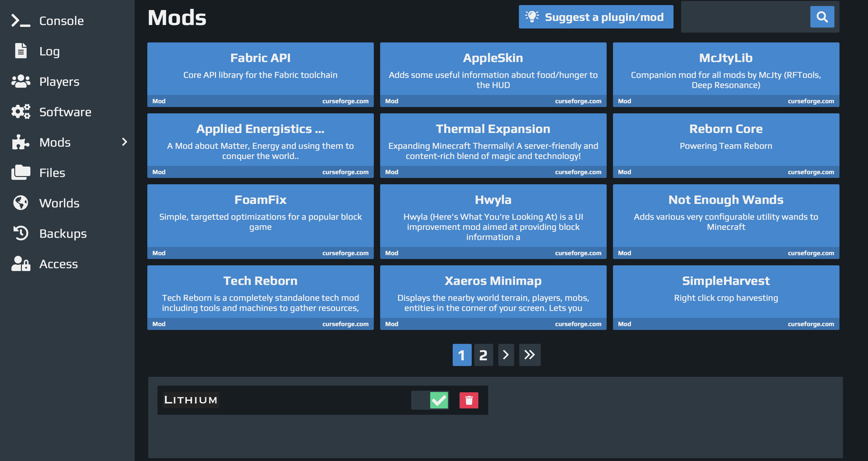Viewport: 868px width, 461px height.
Task: Click the Worlds globe icon
Action: pyautogui.click(x=21, y=203)
